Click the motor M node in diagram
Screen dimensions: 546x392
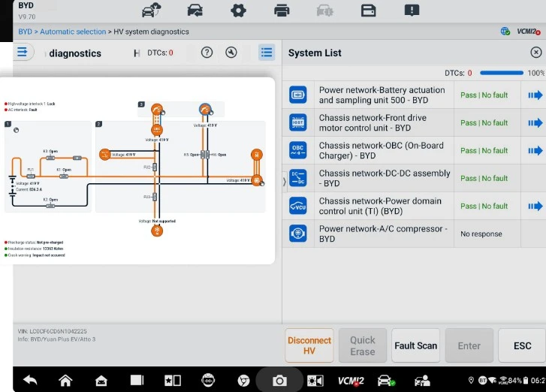click(257, 155)
